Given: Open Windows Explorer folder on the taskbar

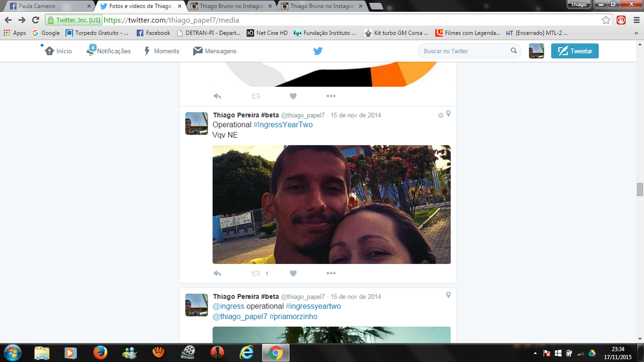Looking at the screenshot, I should point(42,352).
